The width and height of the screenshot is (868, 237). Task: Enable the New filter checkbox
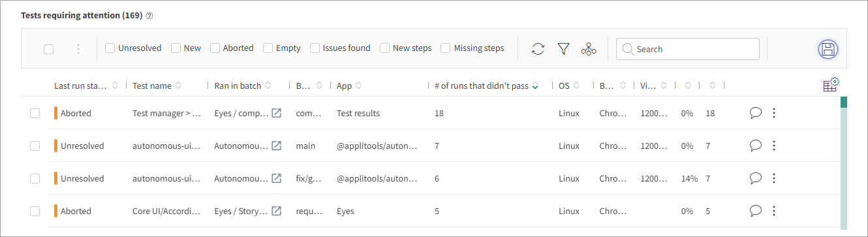click(x=176, y=48)
